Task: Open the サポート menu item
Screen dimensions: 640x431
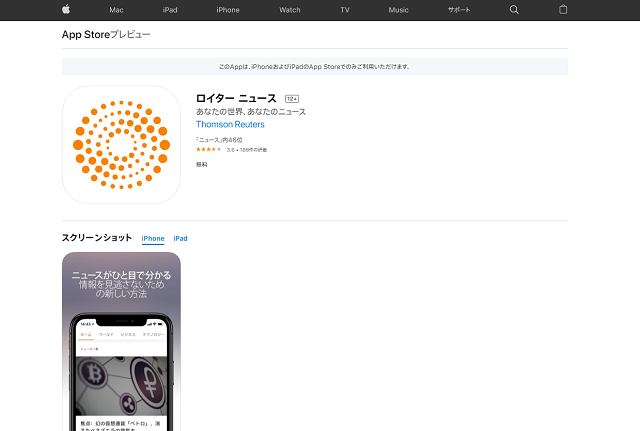Action: (x=459, y=10)
